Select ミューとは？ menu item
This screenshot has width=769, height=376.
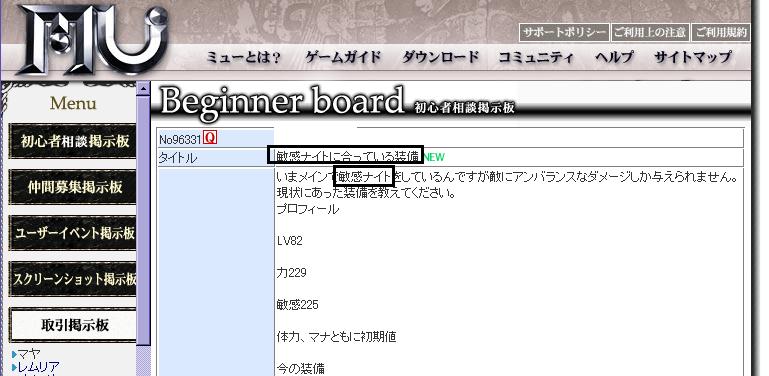(243, 58)
